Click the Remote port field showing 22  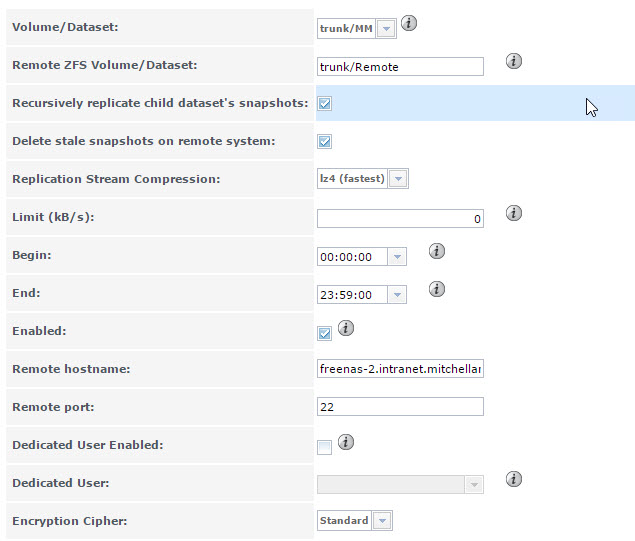point(400,407)
